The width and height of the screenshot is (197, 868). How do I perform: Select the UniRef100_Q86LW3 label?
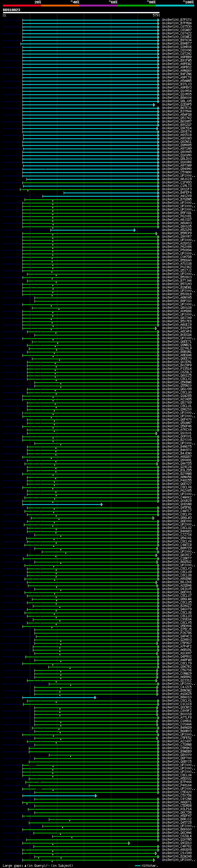tap(177, 518)
